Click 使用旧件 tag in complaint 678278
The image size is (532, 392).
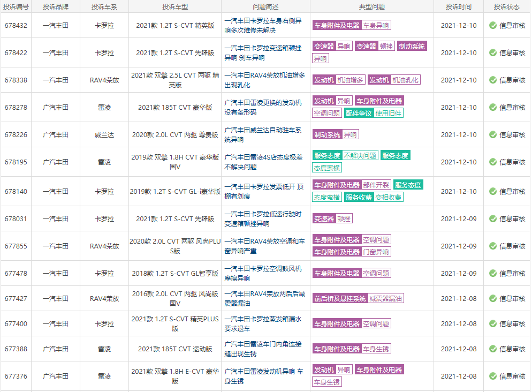(389, 114)
